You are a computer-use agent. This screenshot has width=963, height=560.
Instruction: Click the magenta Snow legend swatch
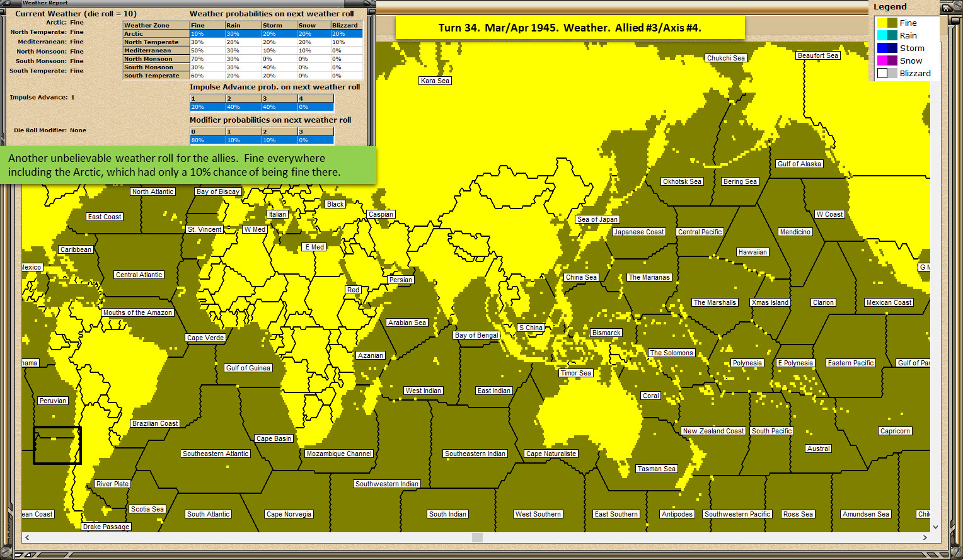(x=882, y=60)
